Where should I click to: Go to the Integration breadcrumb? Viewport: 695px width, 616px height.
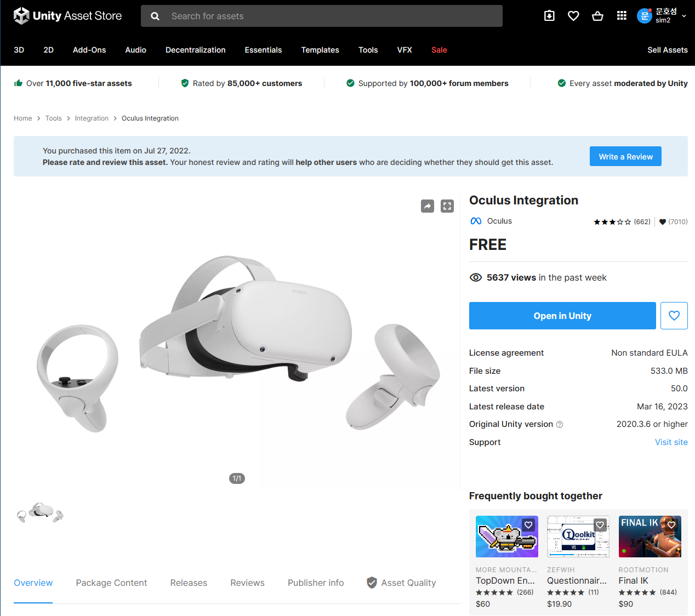[92, 118]
